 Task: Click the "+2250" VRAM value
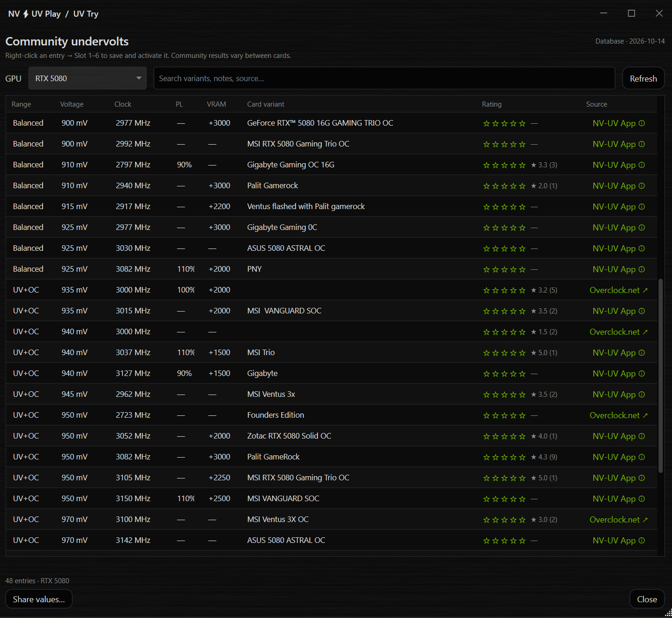click(219, 478)
